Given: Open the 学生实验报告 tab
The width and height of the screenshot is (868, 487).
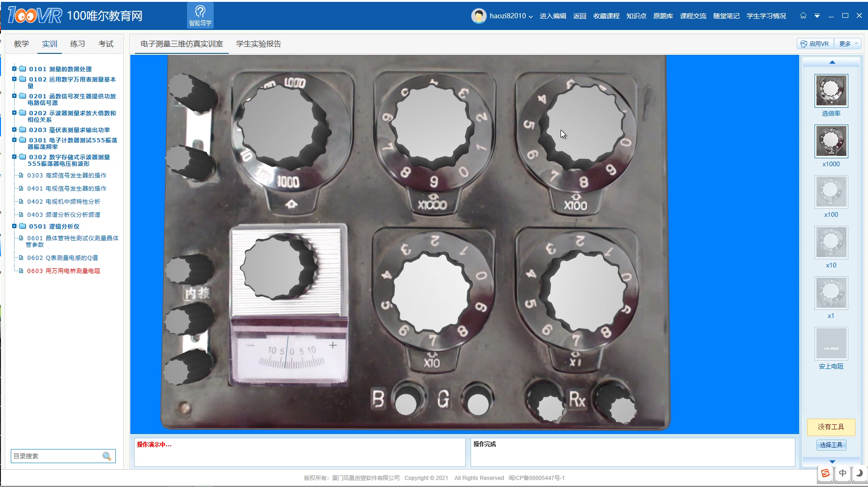Looking at the screenshot, I should click(x=258, y=44).
